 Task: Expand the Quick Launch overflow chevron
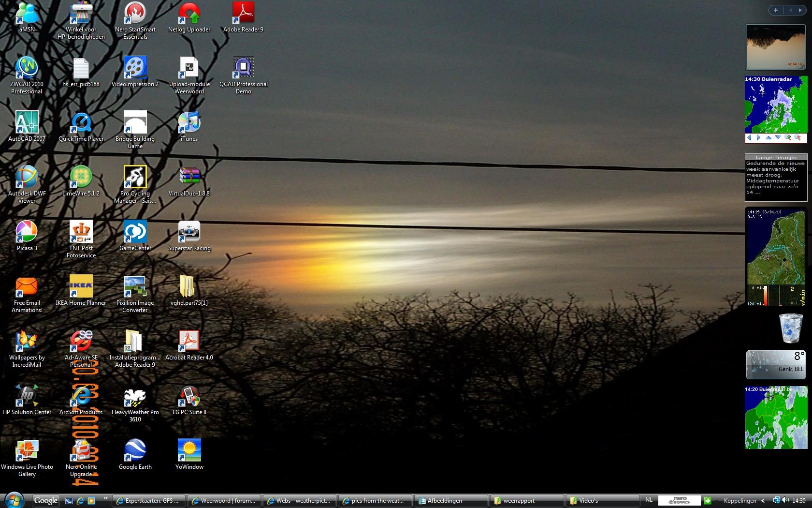(105, 499)
